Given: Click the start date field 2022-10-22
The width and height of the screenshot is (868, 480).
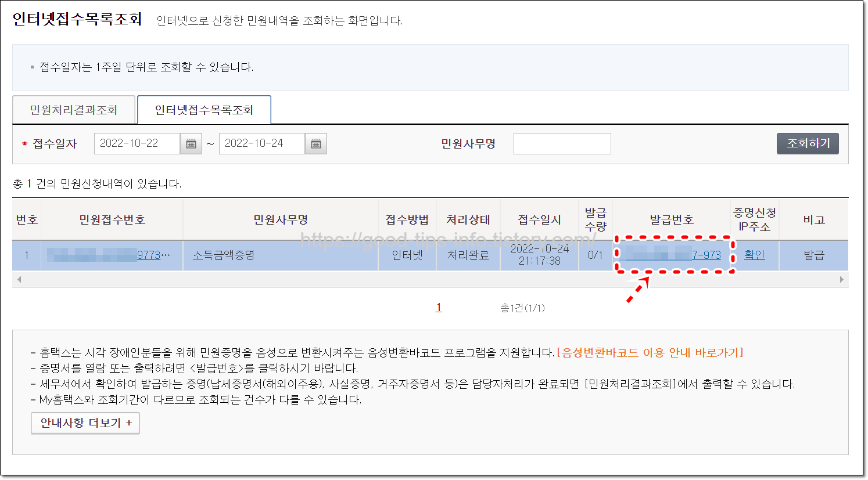Looking at the screenshot, I should point(137,144).
